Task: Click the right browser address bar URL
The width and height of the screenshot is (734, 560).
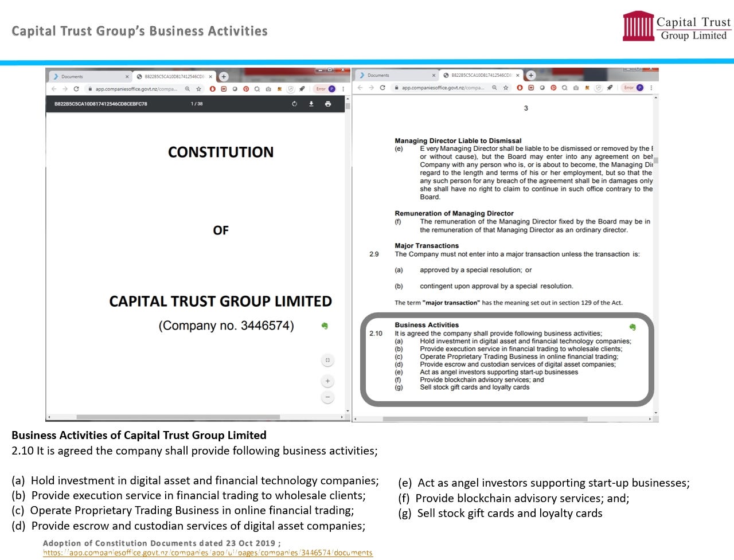Action: (x=443, y=88)
